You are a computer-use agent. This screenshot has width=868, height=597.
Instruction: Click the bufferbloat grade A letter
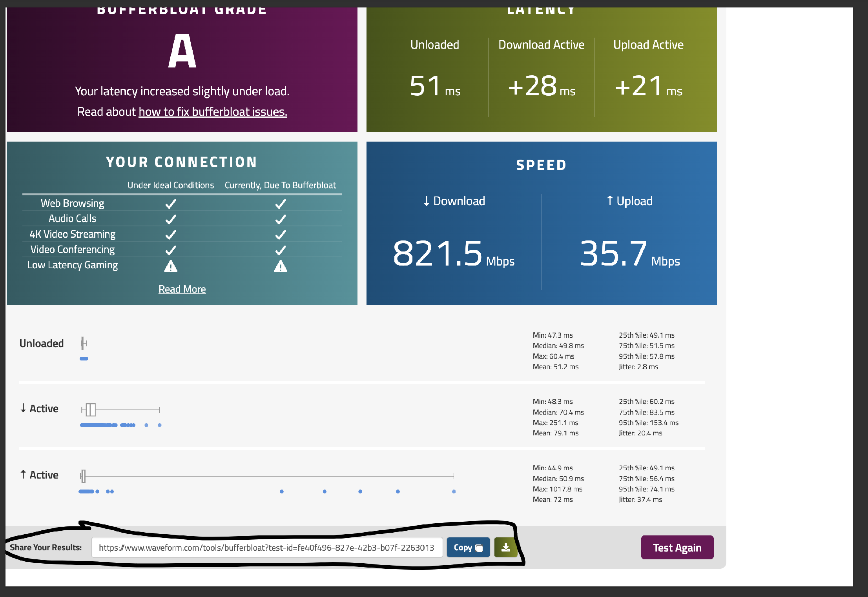pyautogui.click(x=182, y=51)
